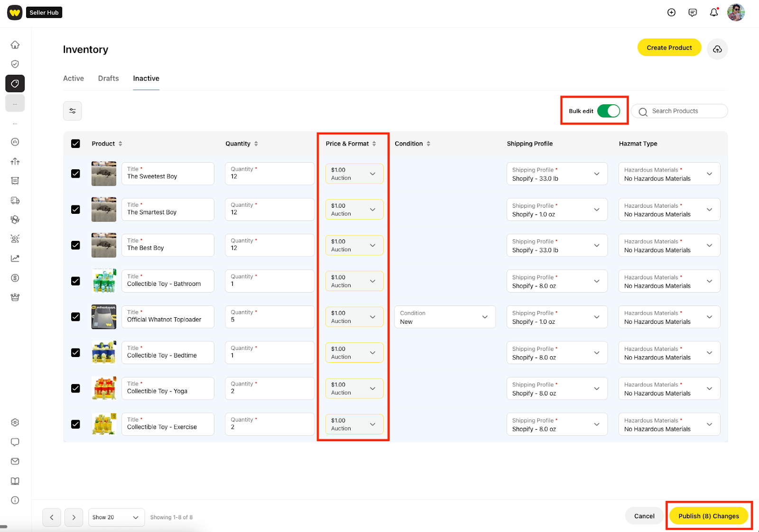Open the mail envelope sidebar icon

click(x=15, y=461)
